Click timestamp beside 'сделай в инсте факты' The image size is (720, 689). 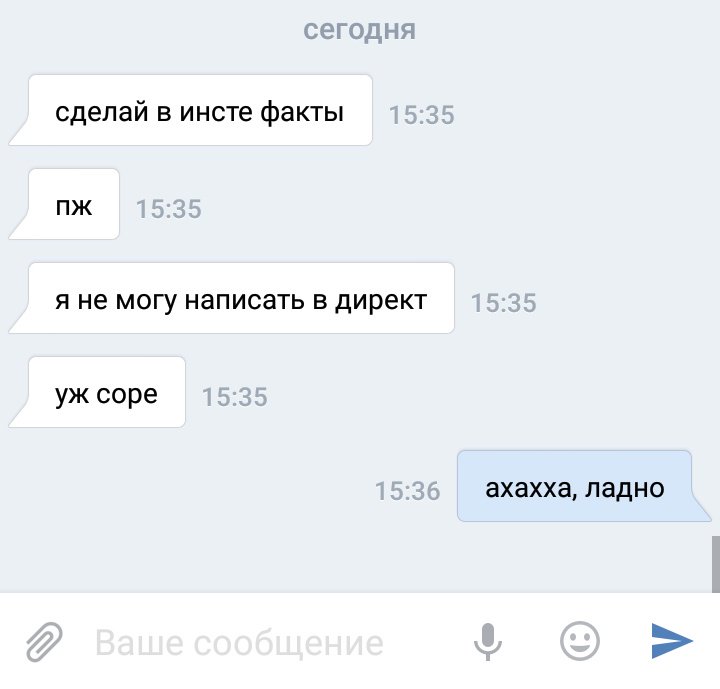pyautogui.click(x=422, y=114)
